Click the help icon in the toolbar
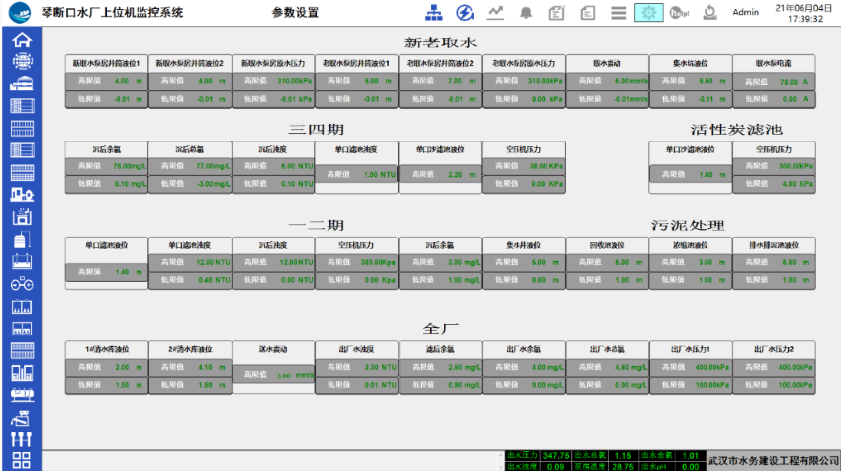Viewport: 841px width, 471px height. 680,13
